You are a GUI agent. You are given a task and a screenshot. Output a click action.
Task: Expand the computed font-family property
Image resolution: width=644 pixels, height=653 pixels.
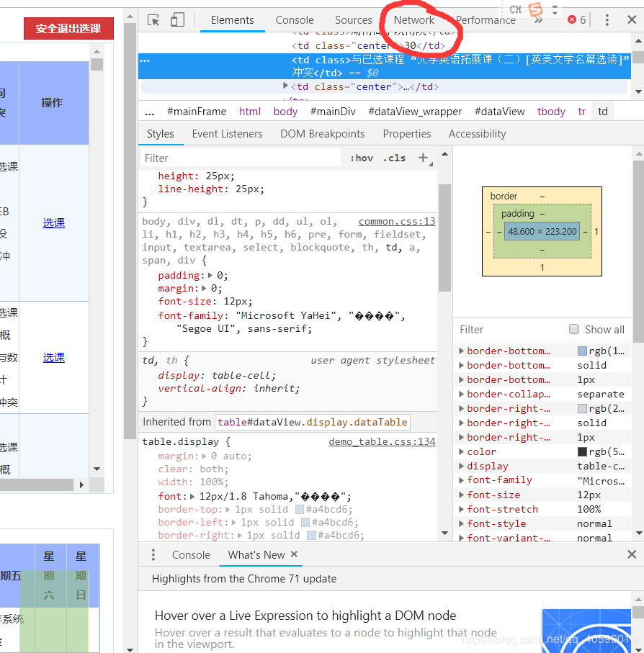coord(461,481)
